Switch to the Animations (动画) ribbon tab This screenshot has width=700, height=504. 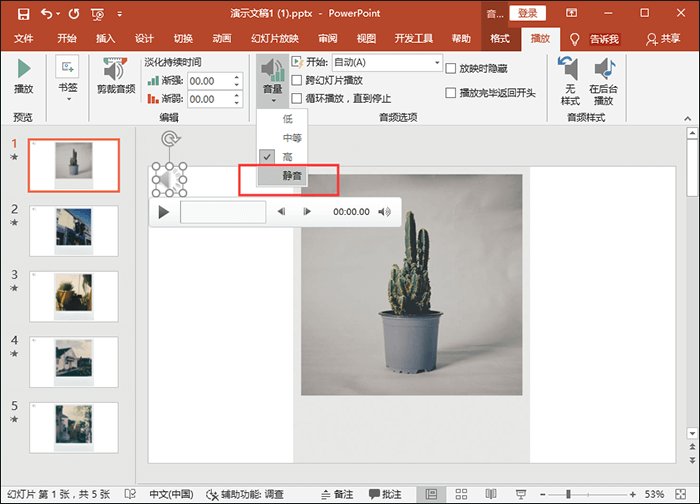(x=222, y=39)
